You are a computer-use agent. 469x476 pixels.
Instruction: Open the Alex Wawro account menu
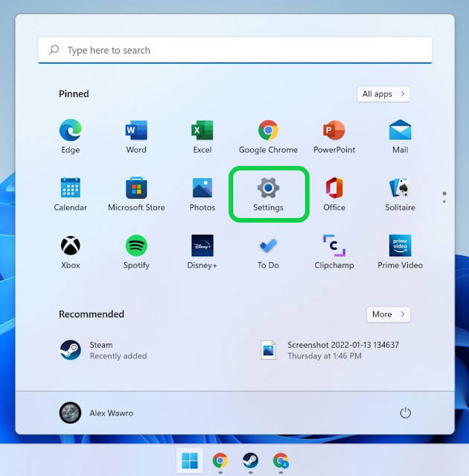tap(96, 413)
